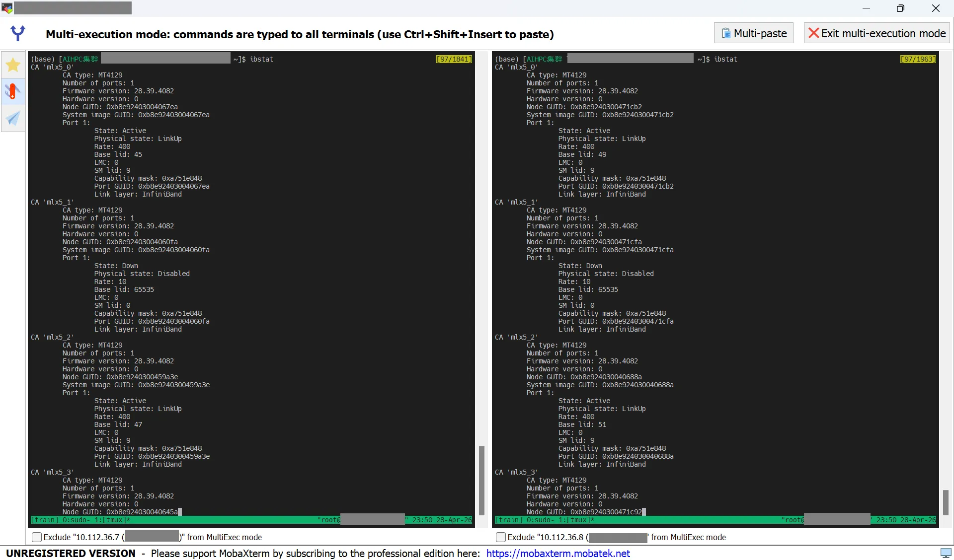Viewport: 954px width, 560px height.
Task: Exclude 10.112.36.7 from MultiExec mode
Action: pos(37,537)
